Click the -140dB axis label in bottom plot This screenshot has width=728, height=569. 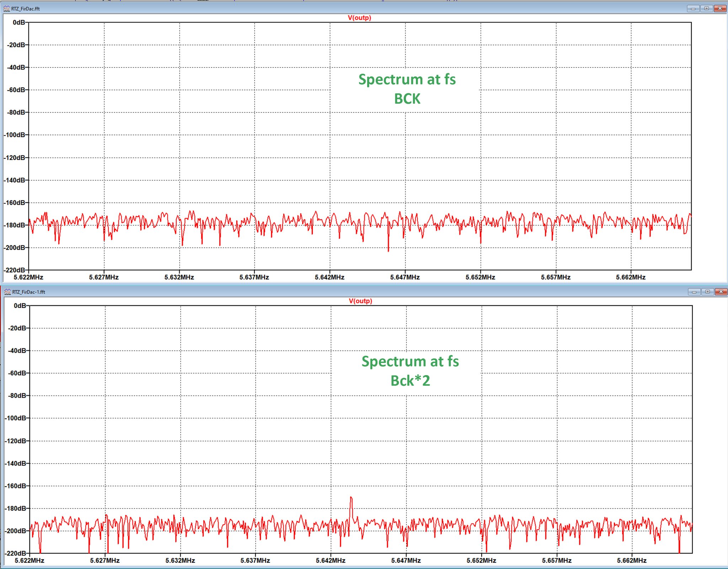16,464
